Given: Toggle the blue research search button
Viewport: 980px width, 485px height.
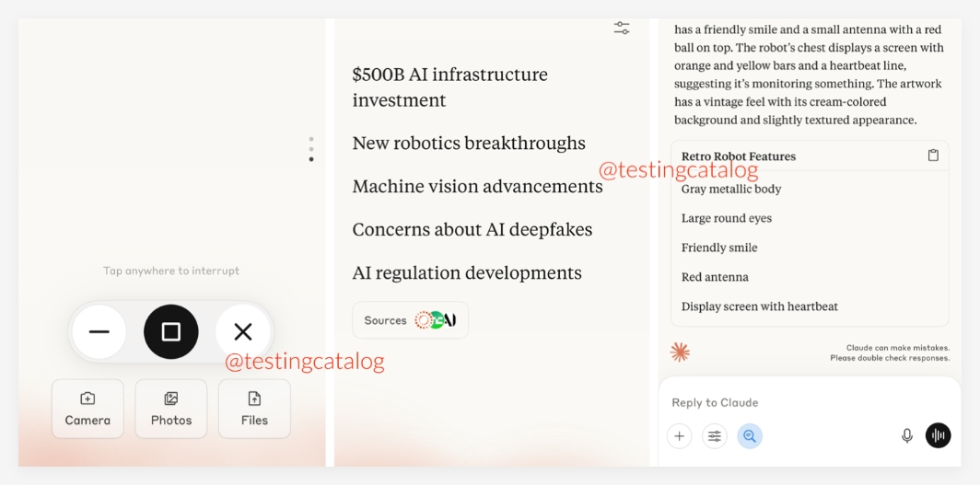Looking at the screenshot, I should coord(750,436).
